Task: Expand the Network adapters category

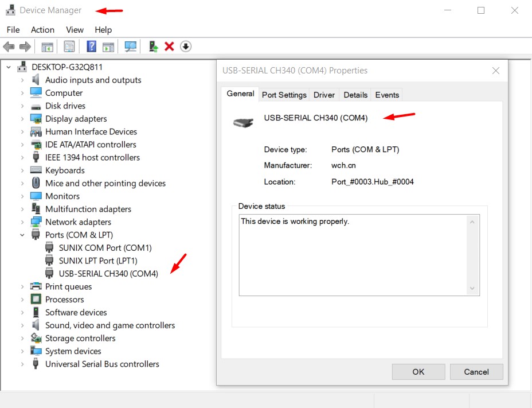Action: click(x=22, y=222)
